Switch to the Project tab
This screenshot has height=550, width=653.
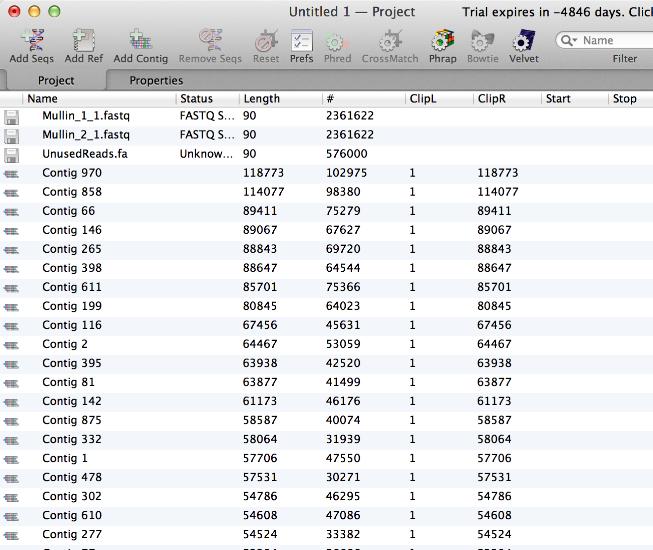coord(56,80)
